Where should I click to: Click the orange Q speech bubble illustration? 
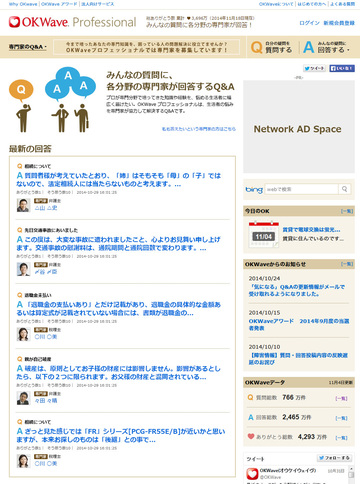click(21, 90)
